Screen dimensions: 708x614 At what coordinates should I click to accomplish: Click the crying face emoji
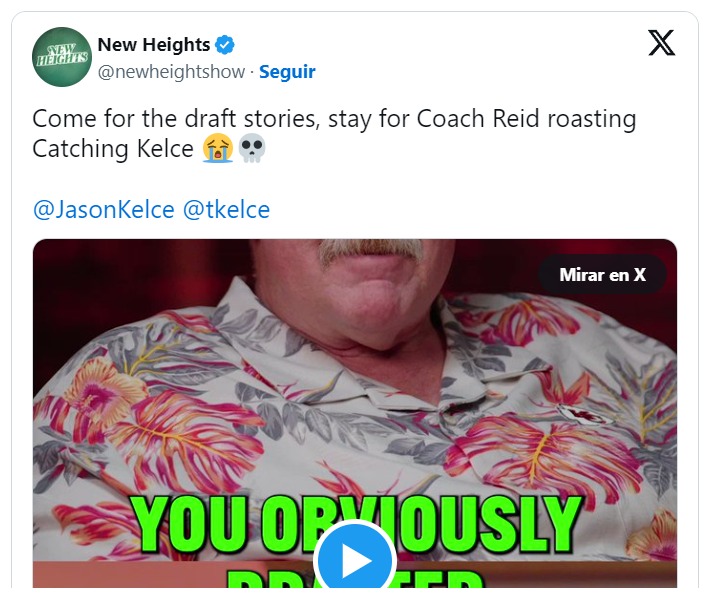(218, 148)
